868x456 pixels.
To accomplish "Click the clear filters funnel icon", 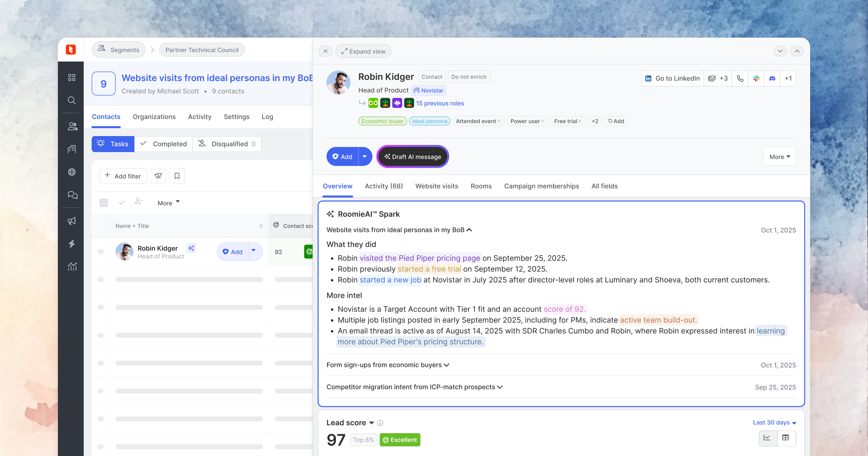I will 158,176.
